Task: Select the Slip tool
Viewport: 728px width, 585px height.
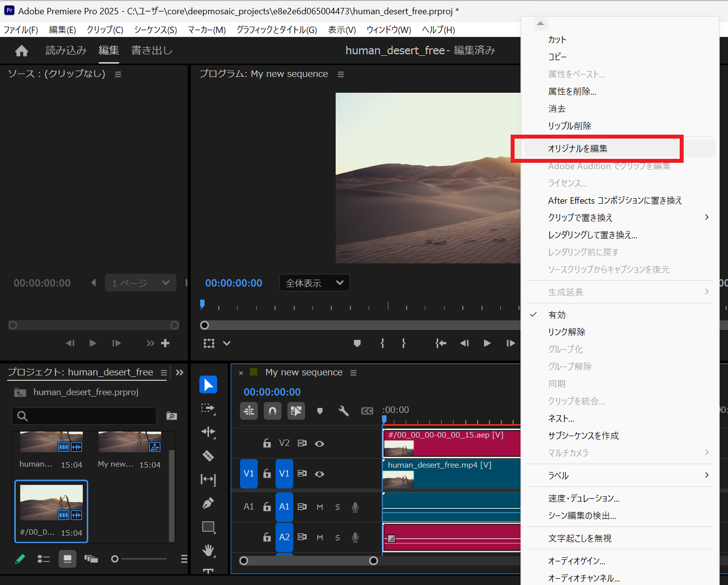Action: coord(208,479)
